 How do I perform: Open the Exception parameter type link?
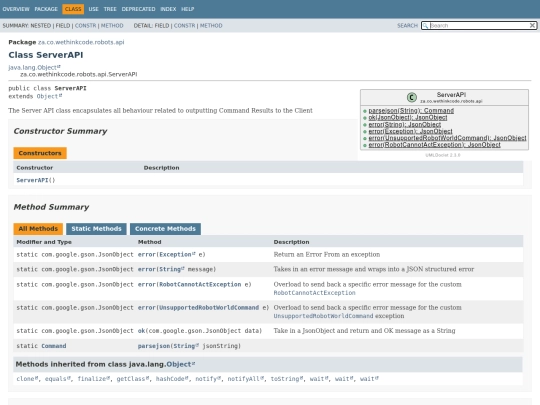pyautogui.click(x=177, y=255)
